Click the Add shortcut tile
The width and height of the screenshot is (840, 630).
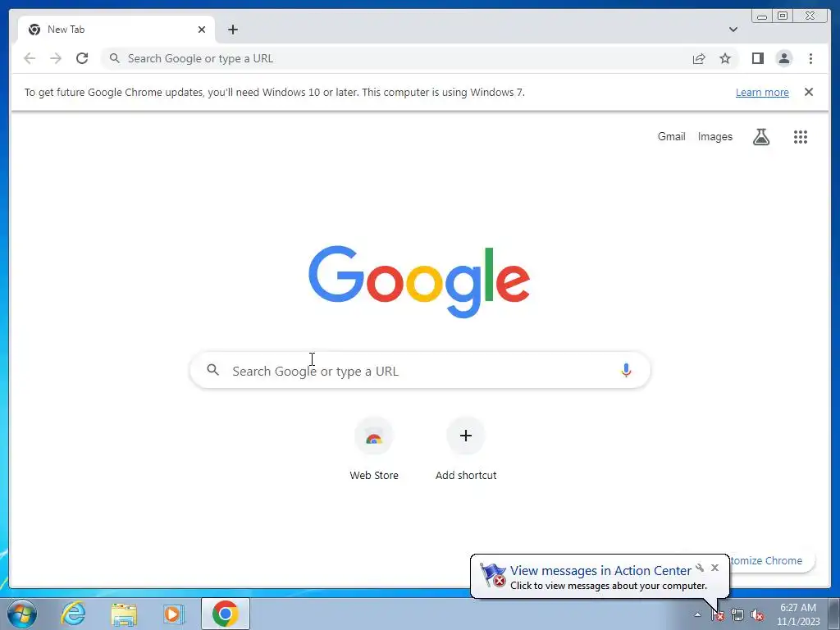pos(466,449)
